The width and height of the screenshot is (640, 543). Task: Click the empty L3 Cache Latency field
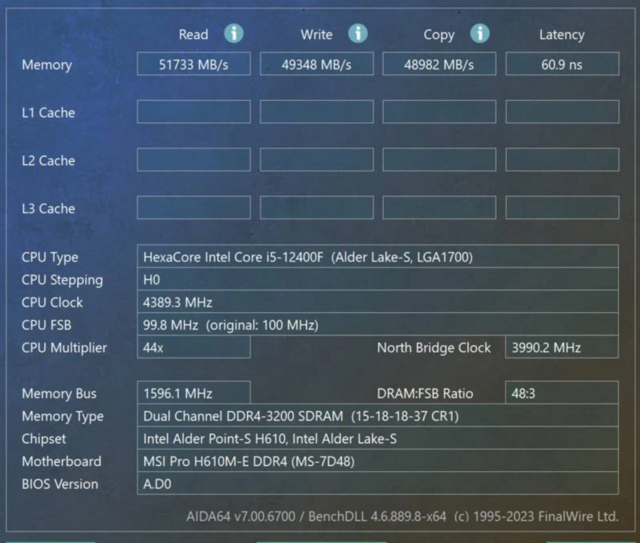(x=562, y=208)
